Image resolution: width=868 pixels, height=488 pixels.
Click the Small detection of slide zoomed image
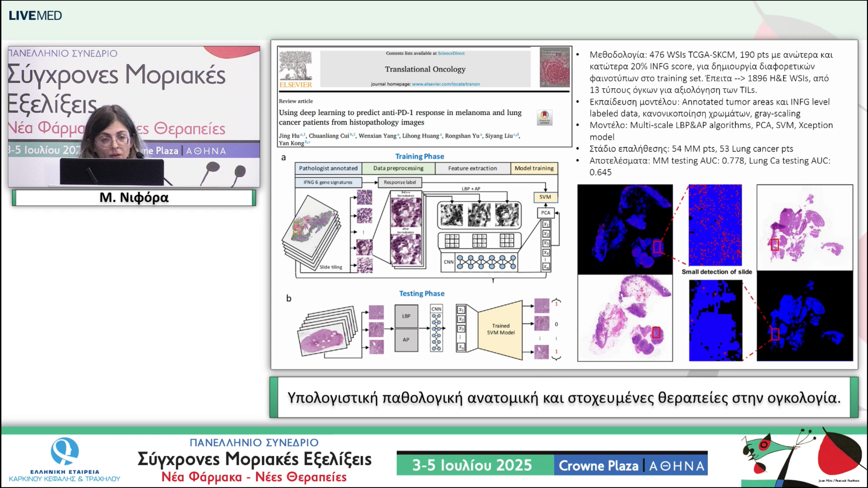point(715,225)
